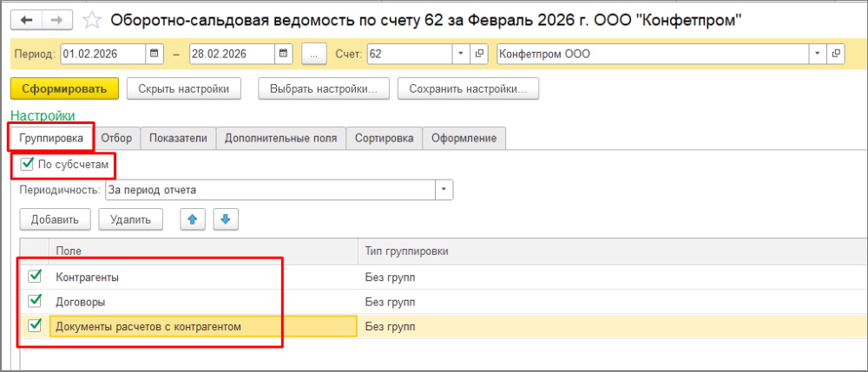868x372 pixels.
Task: Click the back navigation arrow
Action: click(26, 19)
